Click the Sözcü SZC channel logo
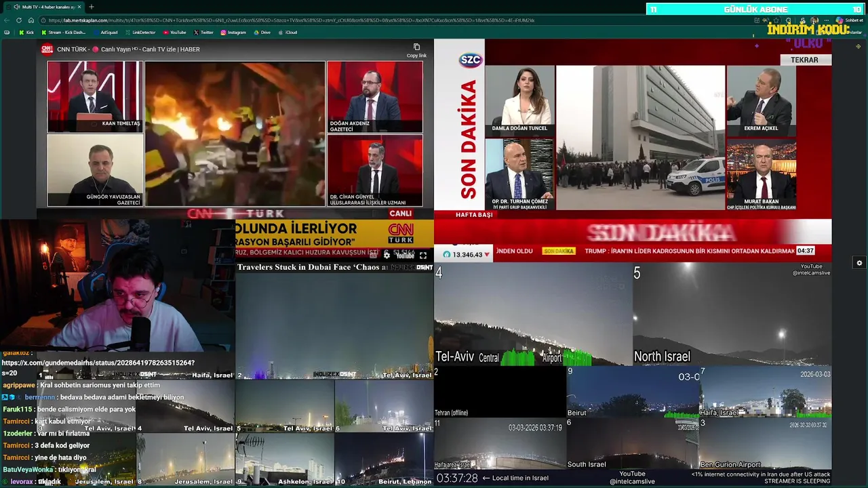 [470, 60]
